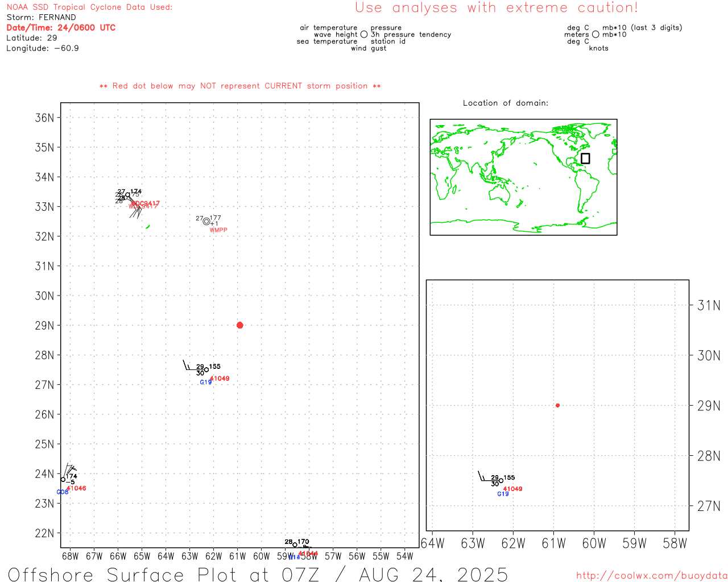Click red station ID 41046
728x582 pixels.
tap(76, 488)
